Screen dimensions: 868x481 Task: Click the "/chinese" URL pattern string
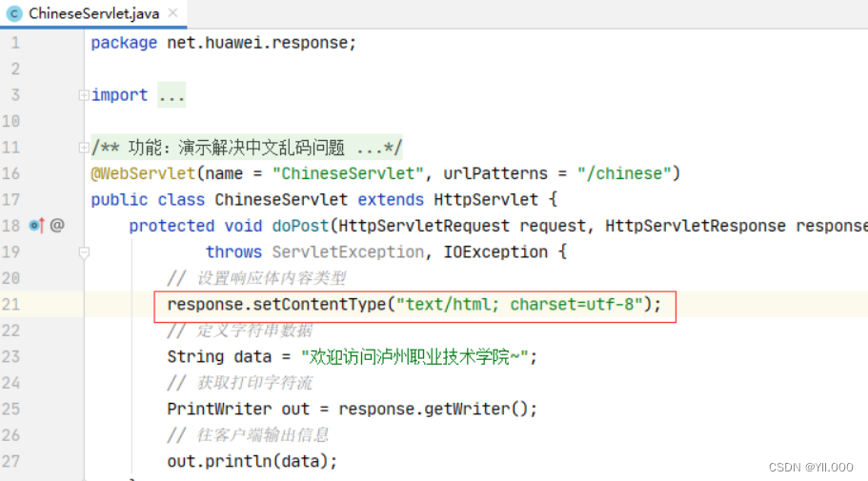tap(623, 173)
